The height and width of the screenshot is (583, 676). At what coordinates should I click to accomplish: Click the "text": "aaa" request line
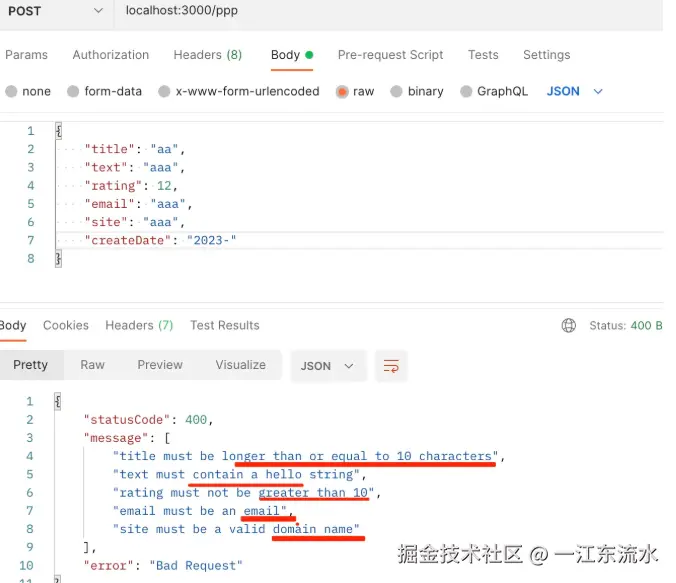pyautogui.click(x=135, y=167)
